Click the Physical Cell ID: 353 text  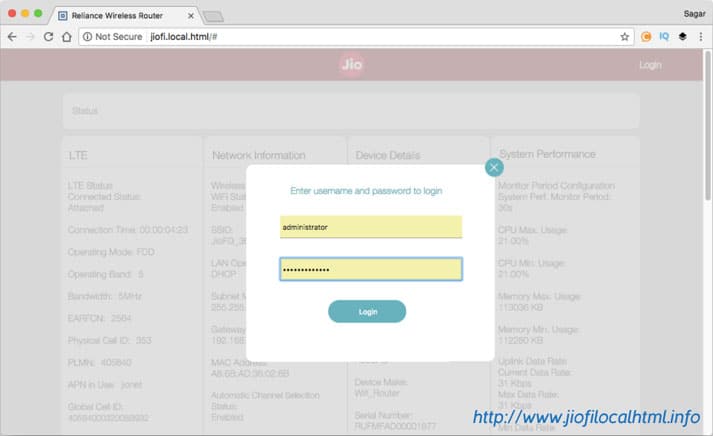point(110,341)
